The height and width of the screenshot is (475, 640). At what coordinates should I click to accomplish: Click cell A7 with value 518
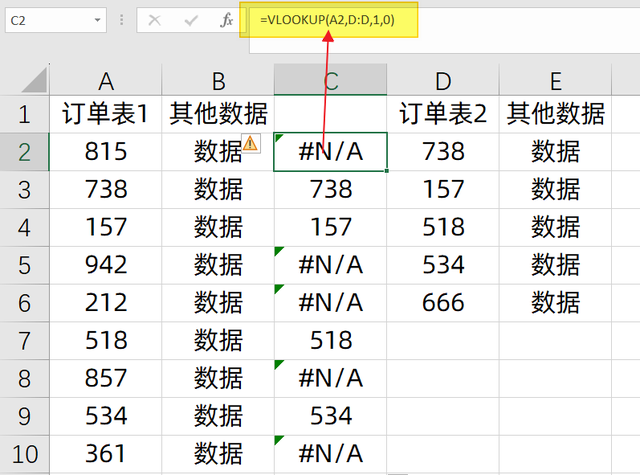point(106,340)
